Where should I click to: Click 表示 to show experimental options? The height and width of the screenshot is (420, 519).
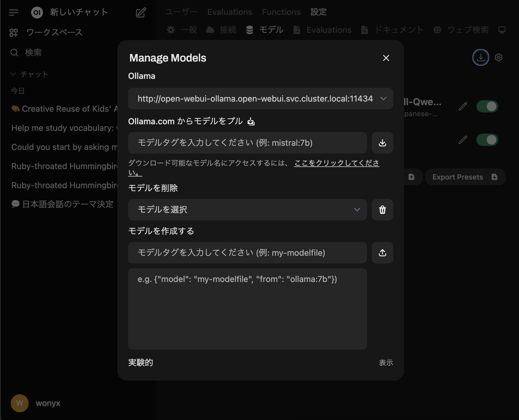(x=386, y=363)
